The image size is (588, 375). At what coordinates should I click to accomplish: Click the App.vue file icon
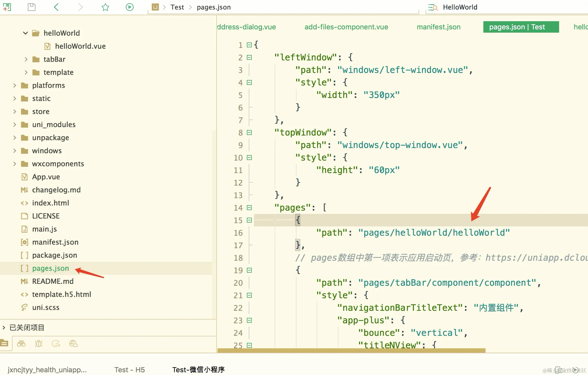click(x=25, y=177)
